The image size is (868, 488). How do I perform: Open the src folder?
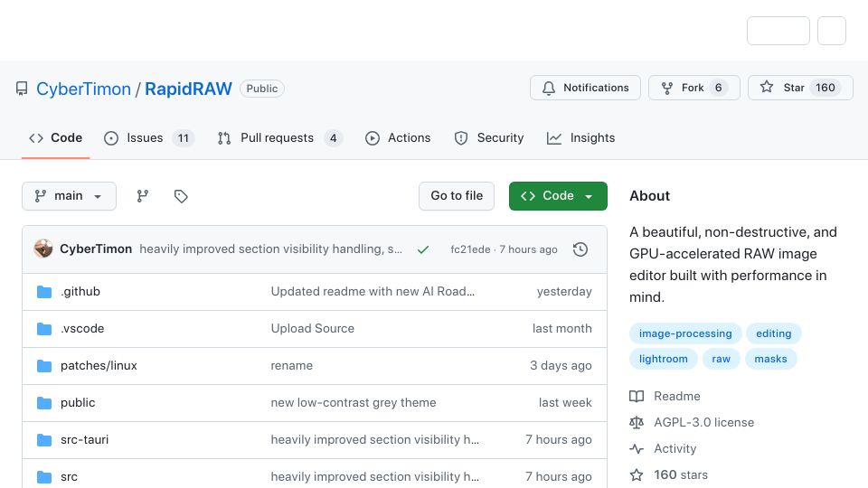coord(70,477)
